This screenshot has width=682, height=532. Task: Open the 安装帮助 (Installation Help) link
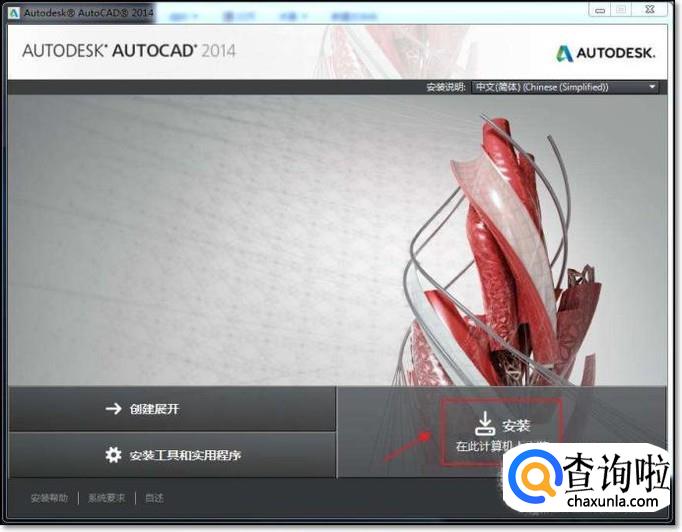point(49,498)
